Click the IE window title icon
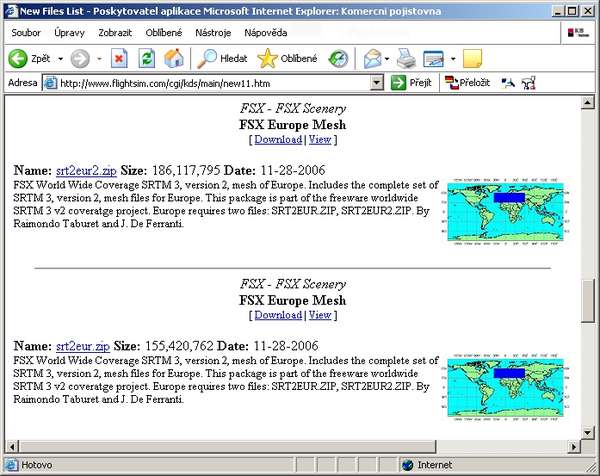Image resolution: width=600 pixels, height=476 pixels. [11, 11]
